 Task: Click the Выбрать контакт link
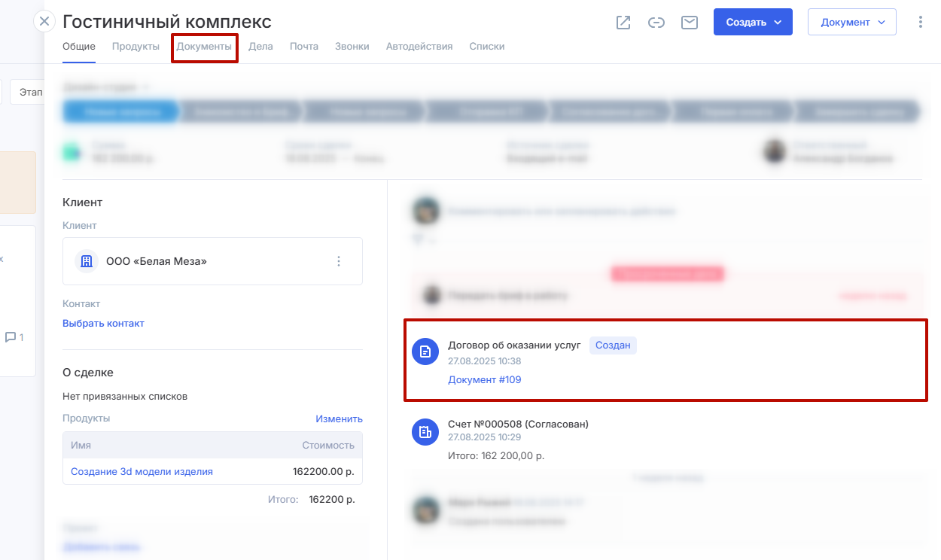point(103,324)
